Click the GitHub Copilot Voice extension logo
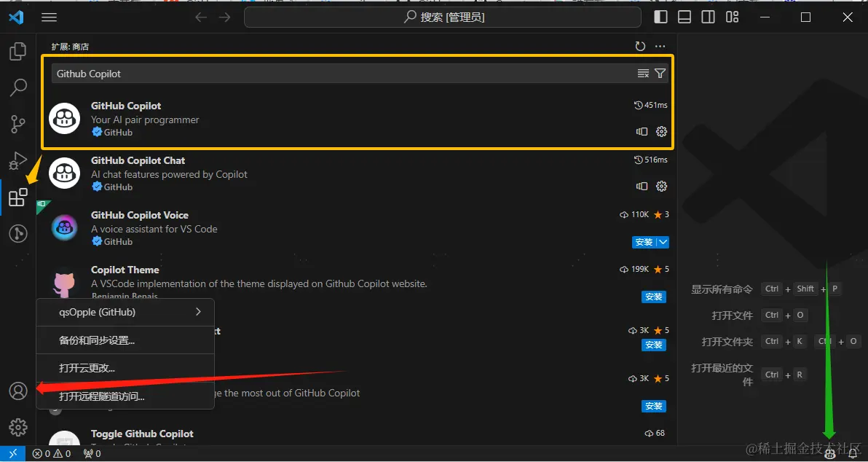The width and height of the screenshot is (868, 462). (x=65, y=227)
